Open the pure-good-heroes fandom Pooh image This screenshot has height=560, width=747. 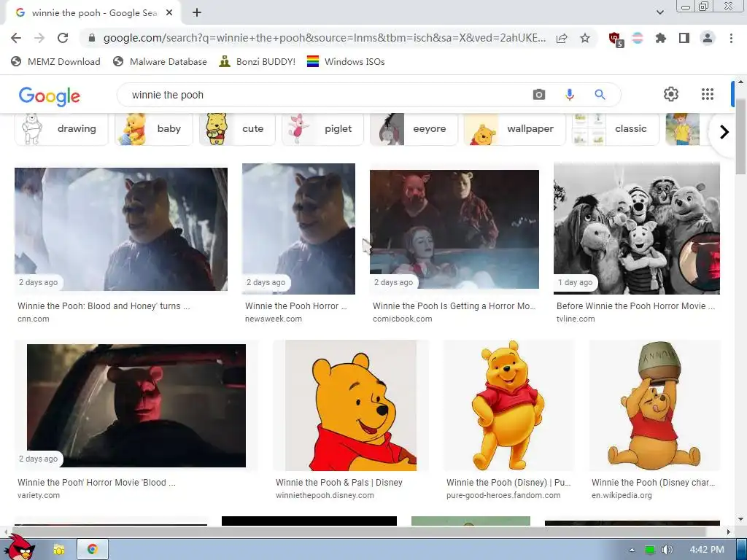coord(508,405)
